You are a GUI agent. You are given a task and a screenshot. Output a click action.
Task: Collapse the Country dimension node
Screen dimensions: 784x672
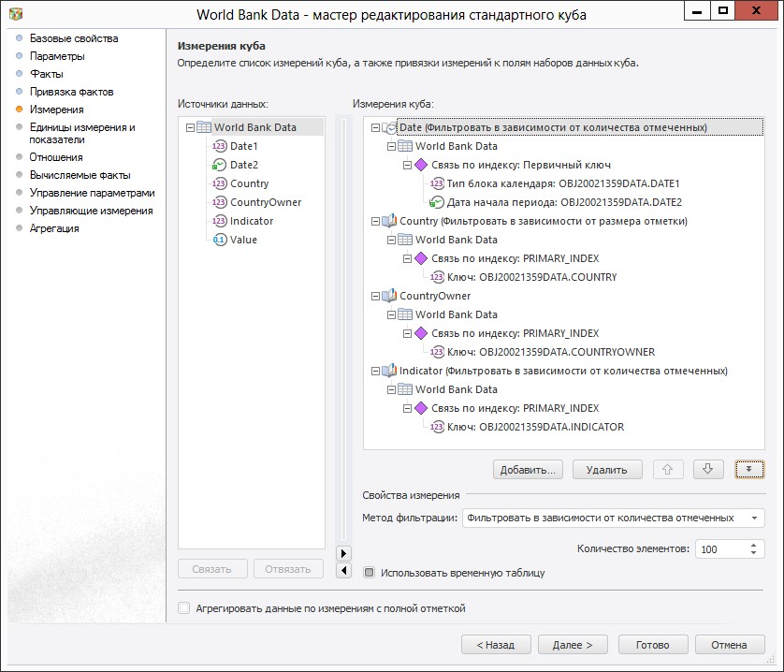point(375,221)
